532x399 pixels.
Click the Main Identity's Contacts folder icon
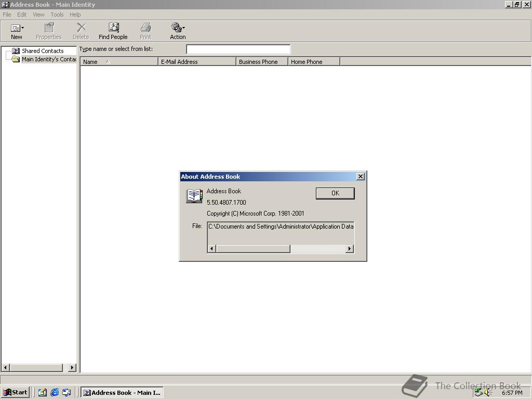pos(16,59)
